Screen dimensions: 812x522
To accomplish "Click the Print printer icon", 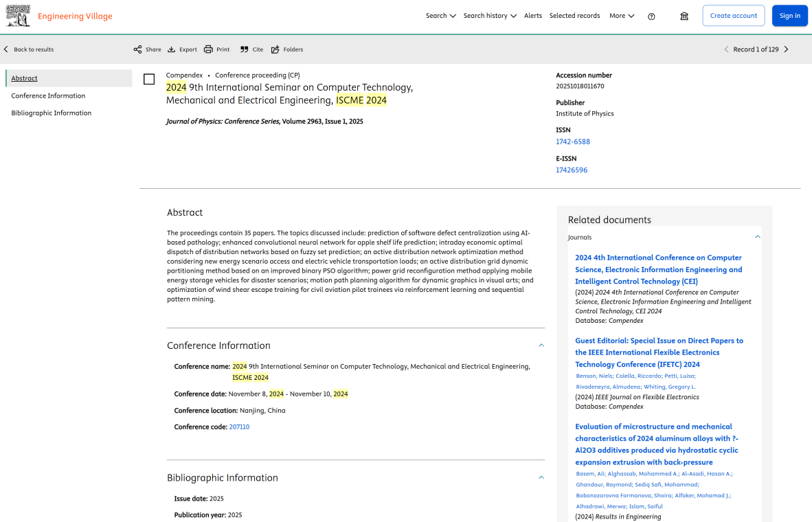I will click(208, 49).
